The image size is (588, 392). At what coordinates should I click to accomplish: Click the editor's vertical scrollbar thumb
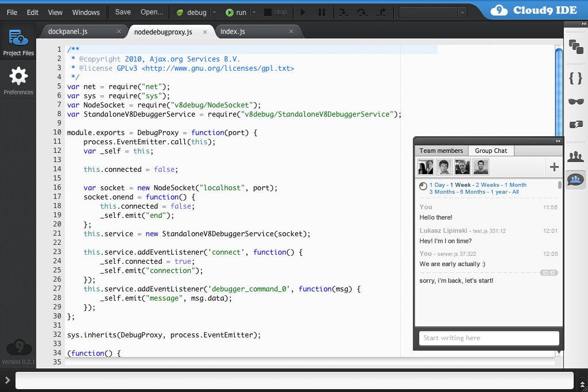[x=558, y=92]
